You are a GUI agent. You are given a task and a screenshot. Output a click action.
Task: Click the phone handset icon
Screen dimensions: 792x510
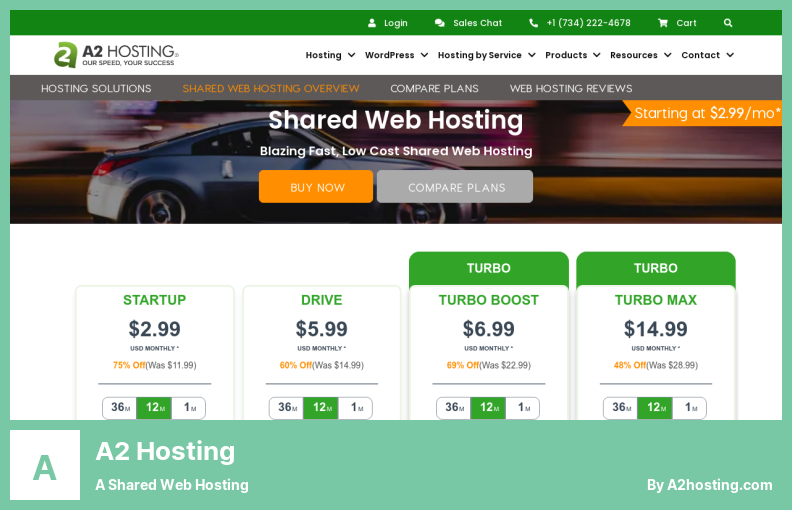533,23
